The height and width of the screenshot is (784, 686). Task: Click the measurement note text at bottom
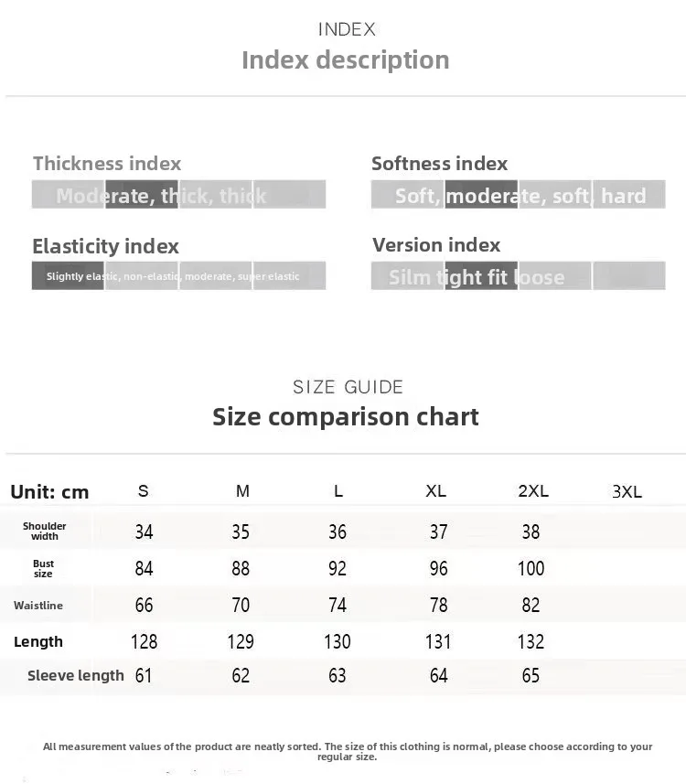(348, 751)
